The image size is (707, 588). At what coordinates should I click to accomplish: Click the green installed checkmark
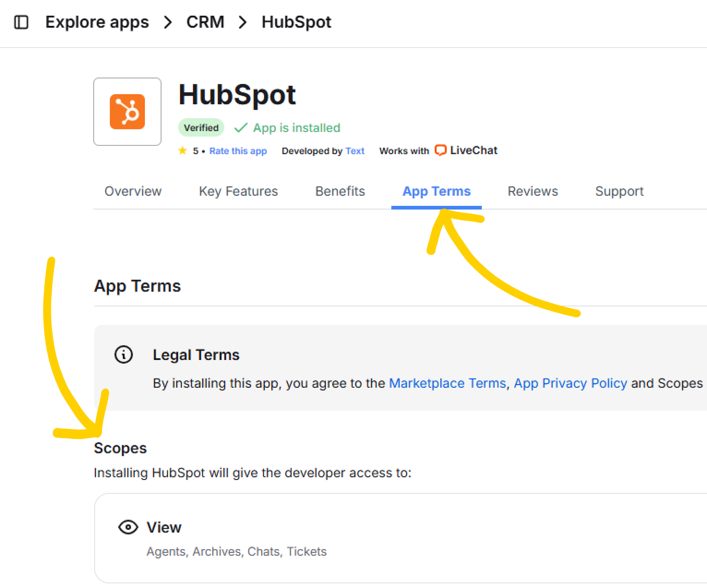click(x=241, y=128)
